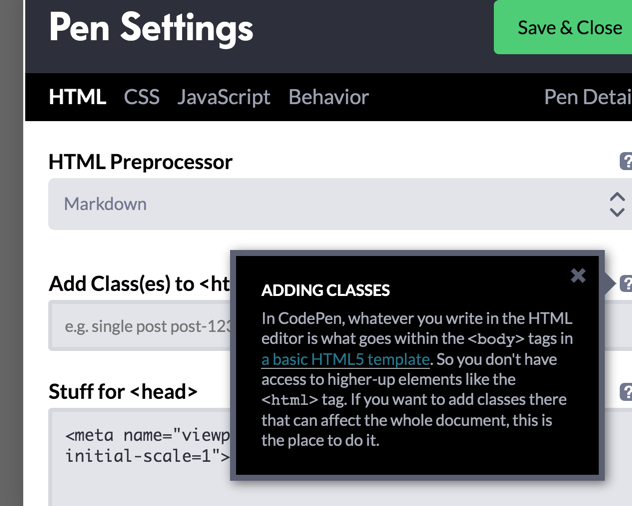Click inside the Stuff for head textarea
632x506 pixels.
point(139,457)
